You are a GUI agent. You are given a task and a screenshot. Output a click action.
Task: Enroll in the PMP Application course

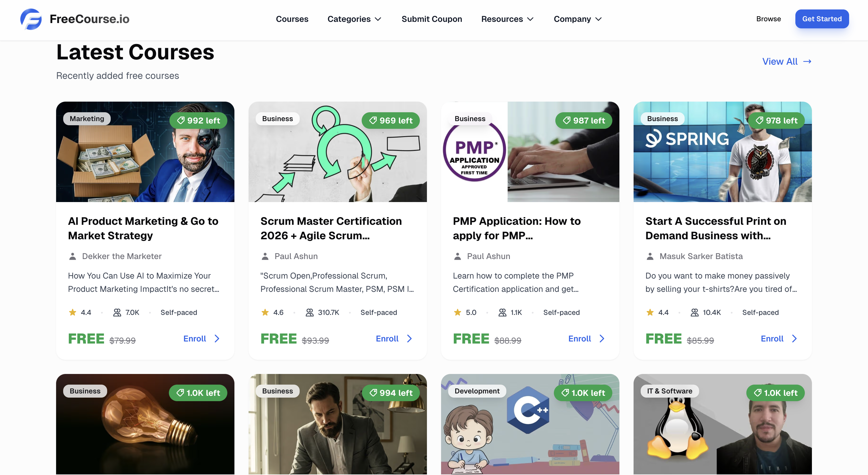point(580,339)
